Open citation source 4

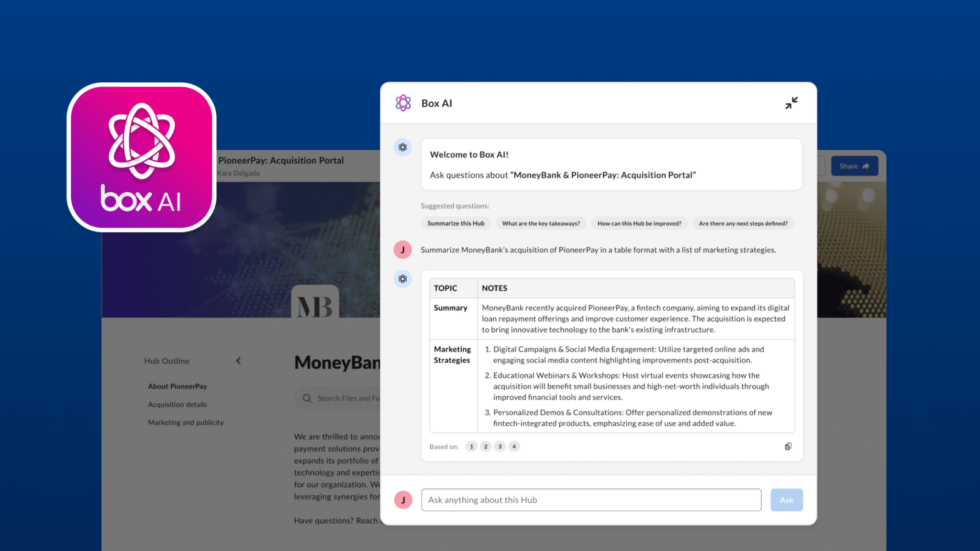pyautogui.click(x=514, y=446)
